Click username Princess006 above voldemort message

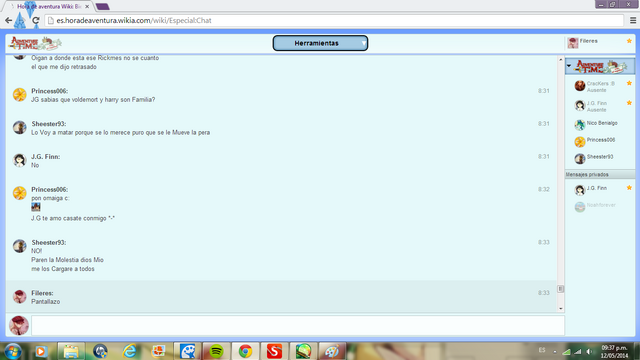49,91
